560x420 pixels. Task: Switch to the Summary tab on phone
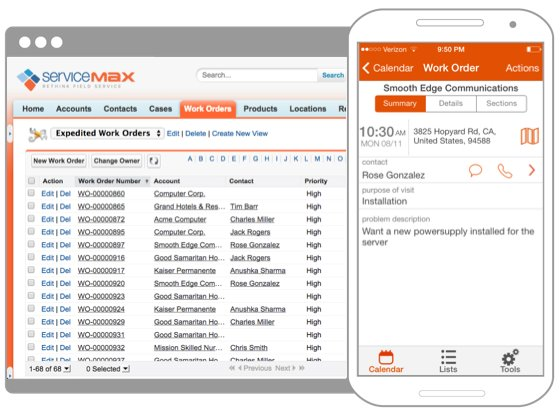[400, 104]
